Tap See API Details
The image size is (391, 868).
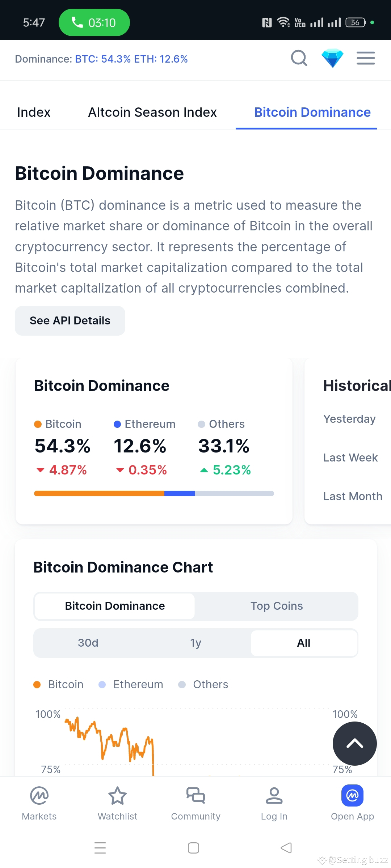[70, 320]
